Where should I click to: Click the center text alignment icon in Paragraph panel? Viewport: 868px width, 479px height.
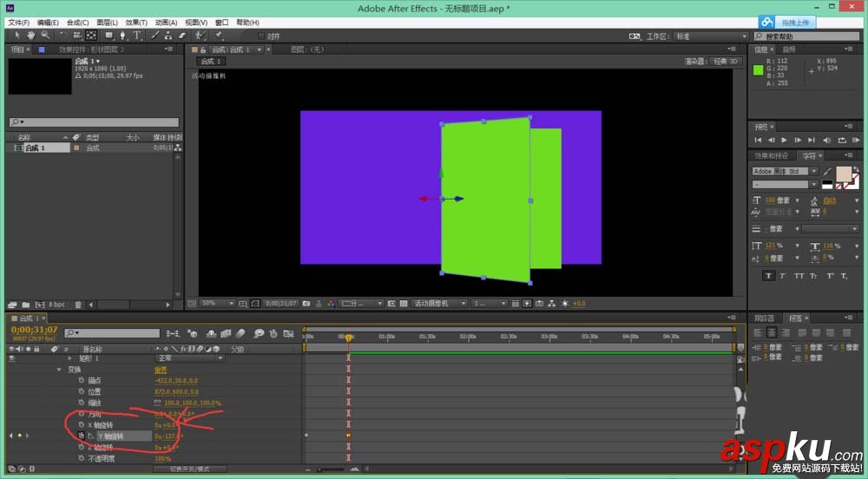click(771, 332)
